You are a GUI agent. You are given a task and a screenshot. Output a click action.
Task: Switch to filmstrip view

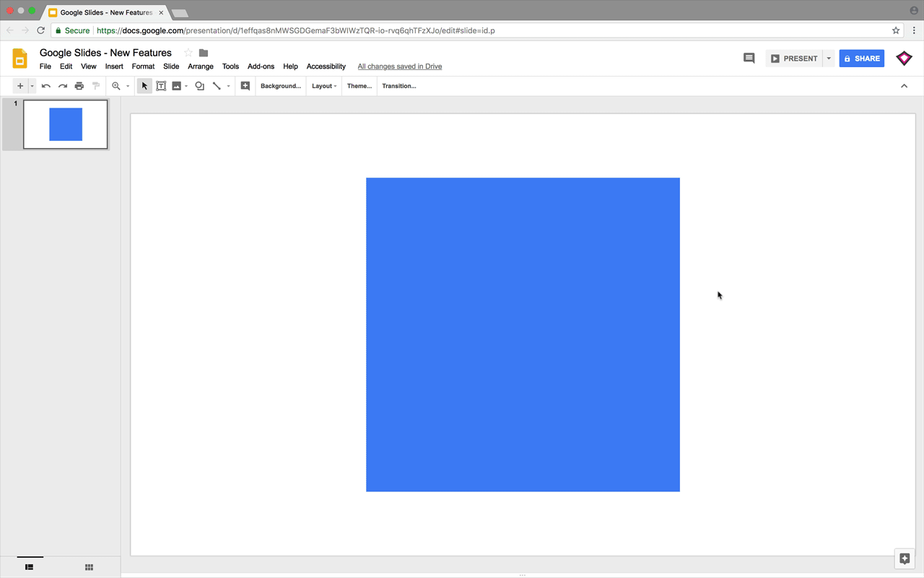(x=30, y=567)
